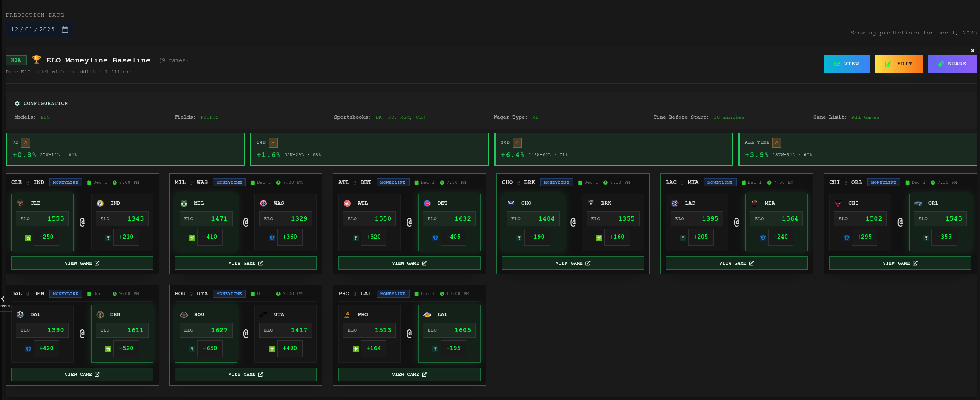
Task: Click the Denver Nuggets team logo
Action: coord(100,315)
